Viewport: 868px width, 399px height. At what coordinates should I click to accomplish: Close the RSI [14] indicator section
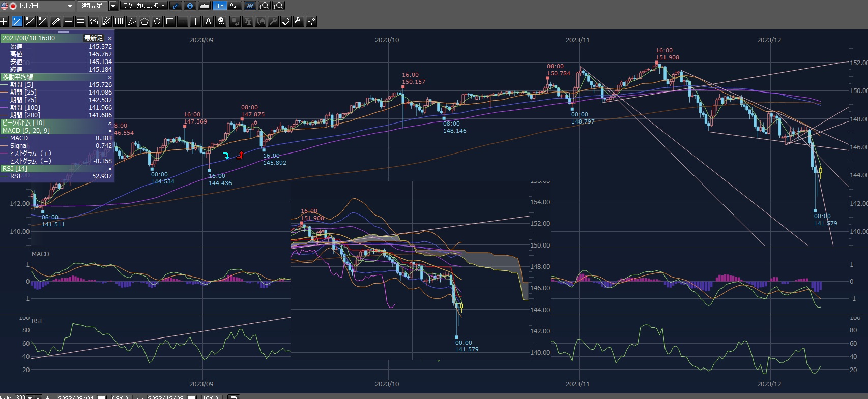click(110, 169)
